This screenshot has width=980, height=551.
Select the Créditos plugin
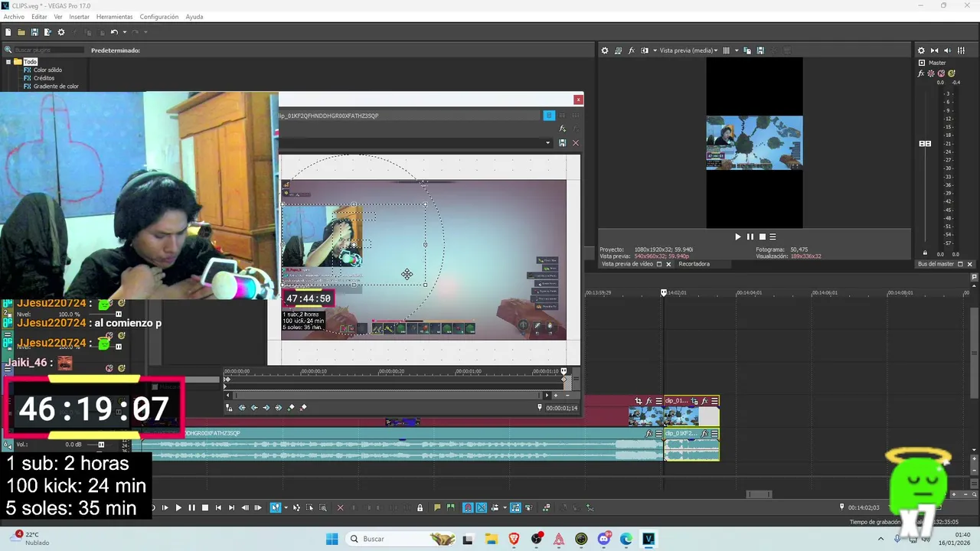[44, 78]
